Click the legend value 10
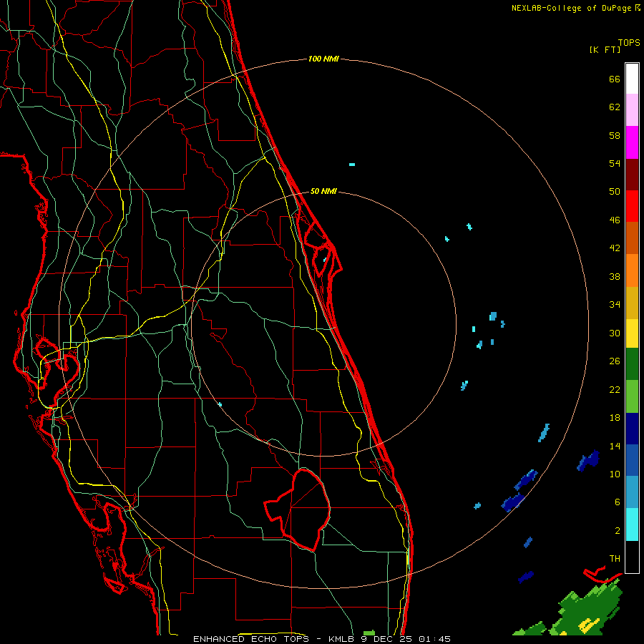644x644 pixels. pos(615,474)
